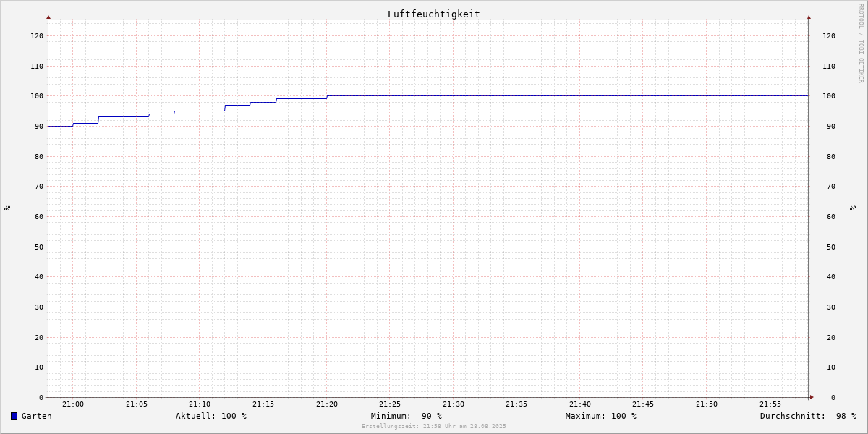Image resolution: width=868 pixels, height=434 pixels.
Task: Click the 21:05 time axis label
Action: 137,404
